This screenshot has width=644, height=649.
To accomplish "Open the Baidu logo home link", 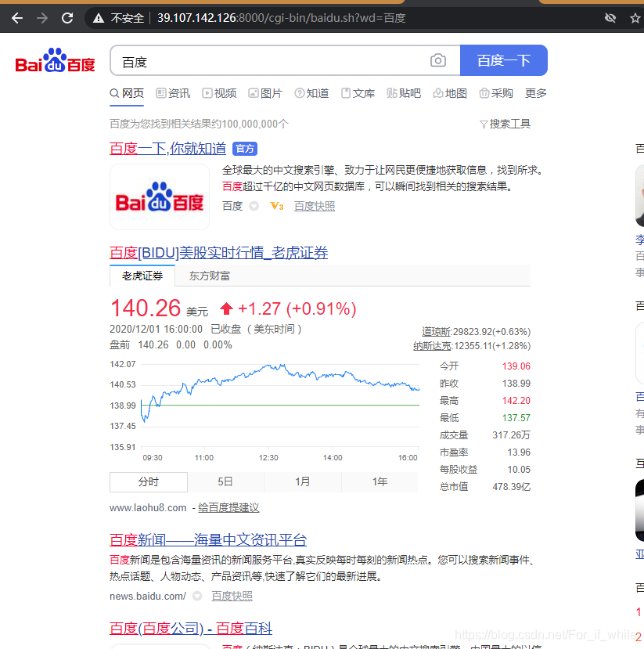I will [55, 60].
